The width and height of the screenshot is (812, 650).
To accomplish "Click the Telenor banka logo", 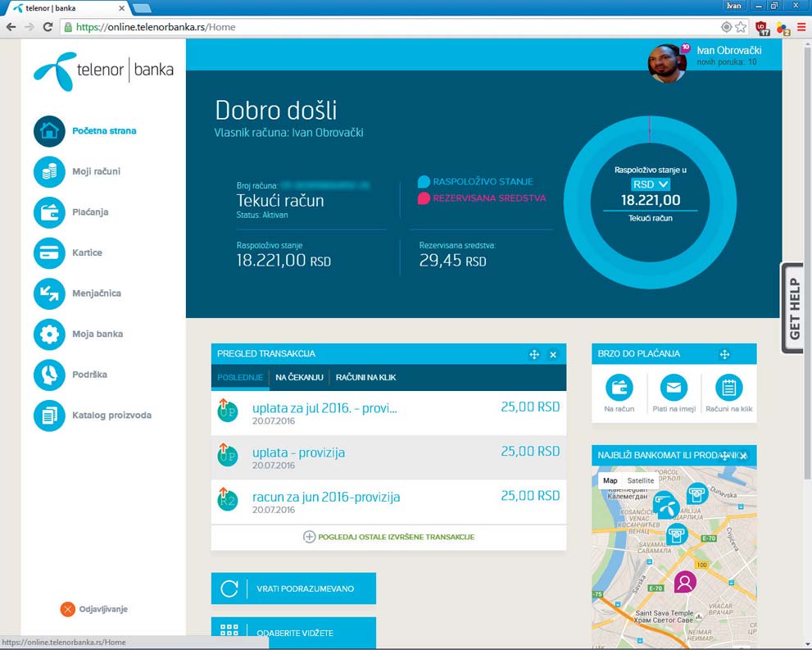I will coord(103,71).
